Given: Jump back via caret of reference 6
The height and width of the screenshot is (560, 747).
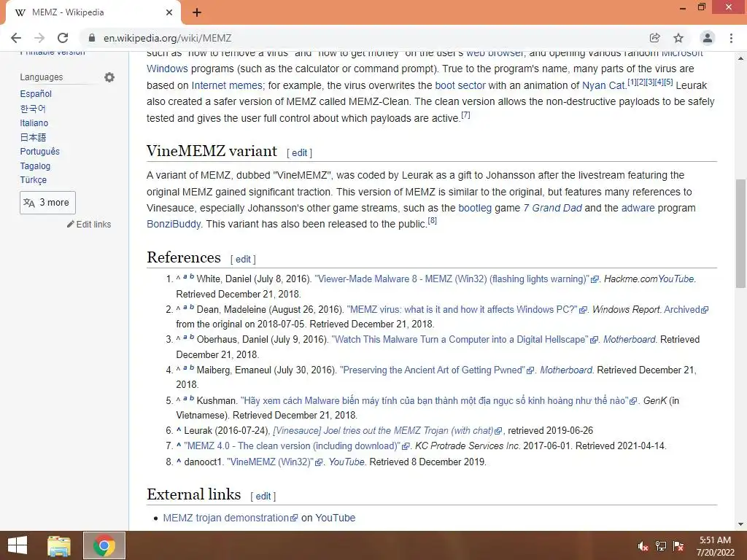Looking at the screenshot, I should (179, 430).
